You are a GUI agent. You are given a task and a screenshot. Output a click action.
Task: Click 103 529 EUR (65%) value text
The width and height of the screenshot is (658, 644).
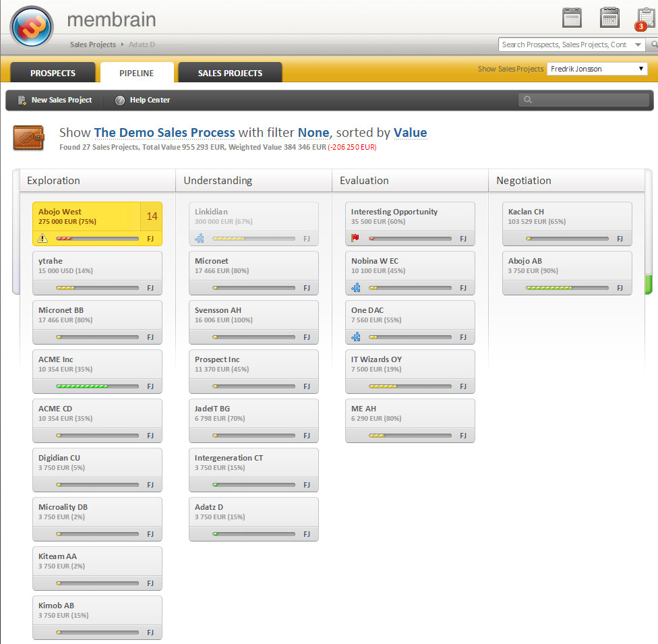(x=537, y=222)
